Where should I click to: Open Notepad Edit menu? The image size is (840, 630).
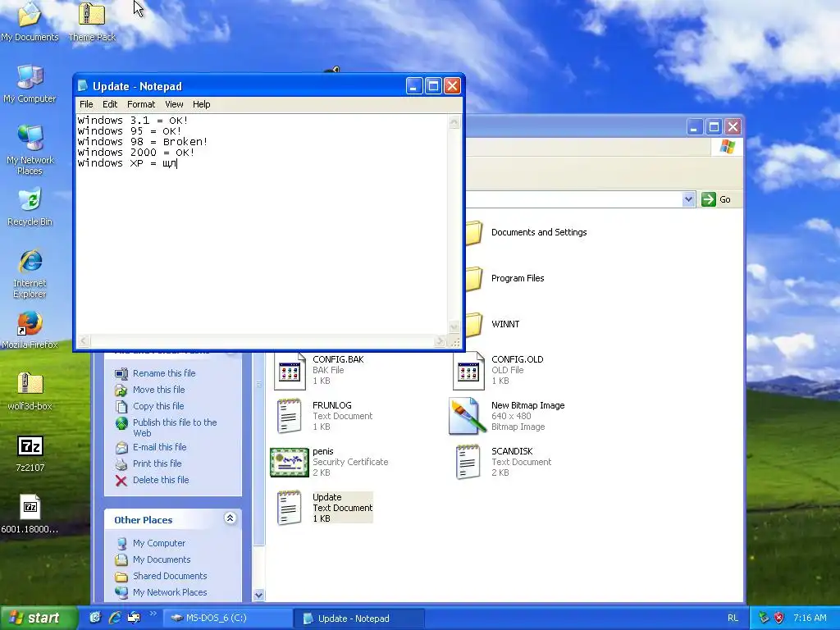[110, 104]
